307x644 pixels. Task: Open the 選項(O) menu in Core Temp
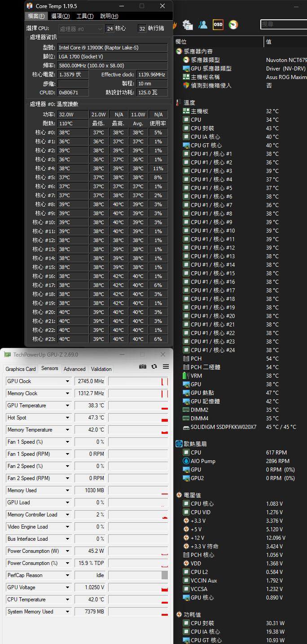pyautogui.click(x=61, y=16)
